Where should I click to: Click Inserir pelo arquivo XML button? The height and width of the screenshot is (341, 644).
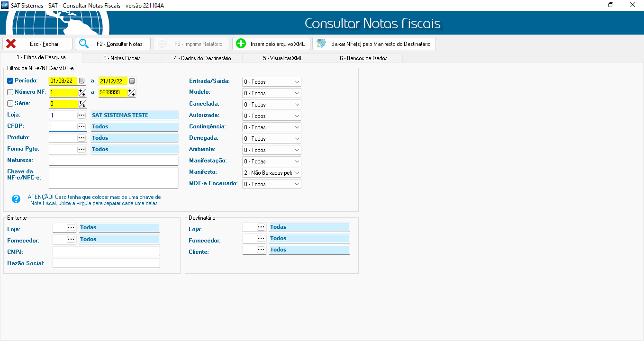tap(271, 44)
